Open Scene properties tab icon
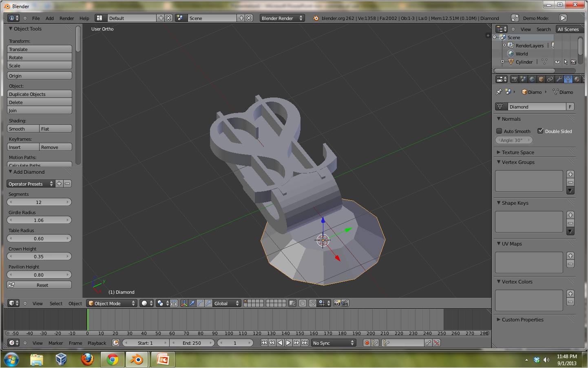The width and height of the screenshot is (588, 368). (523, 79)
